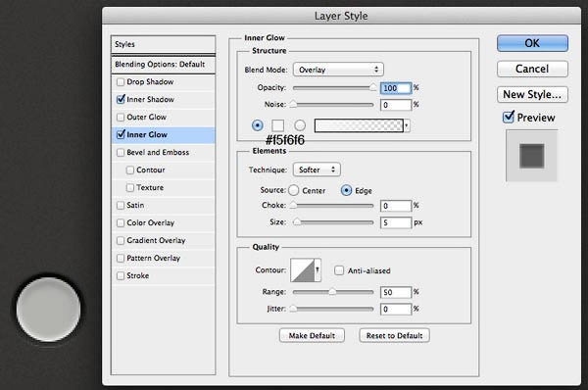Focus the Noise value field

(x=396, y=105)
